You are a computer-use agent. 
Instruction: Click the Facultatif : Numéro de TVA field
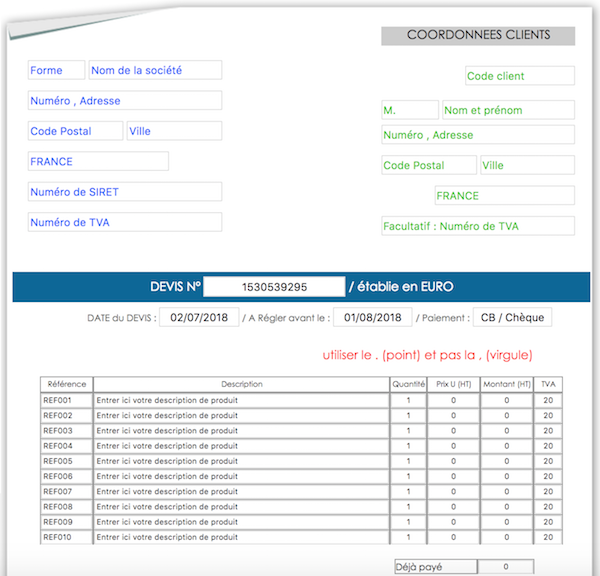[478, 226]
